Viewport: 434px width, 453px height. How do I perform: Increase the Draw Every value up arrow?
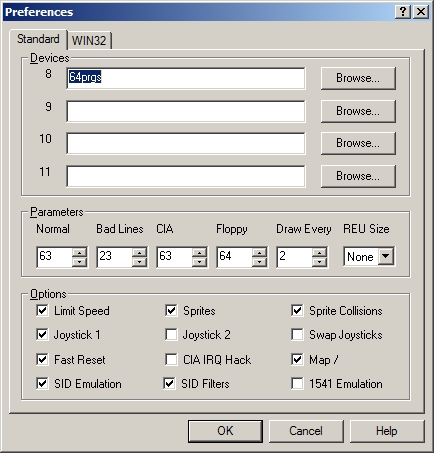click(319, 252)
